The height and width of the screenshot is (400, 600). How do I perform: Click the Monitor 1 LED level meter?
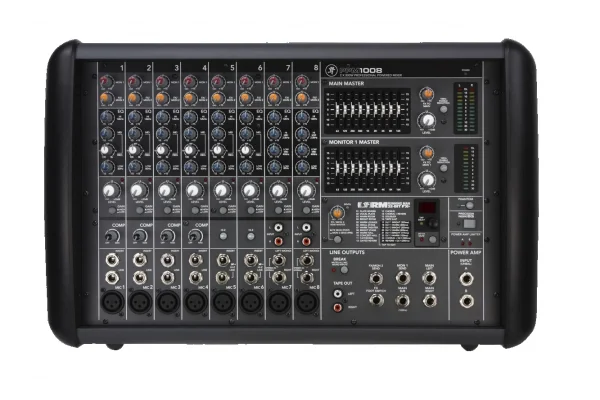click(466, 168)
